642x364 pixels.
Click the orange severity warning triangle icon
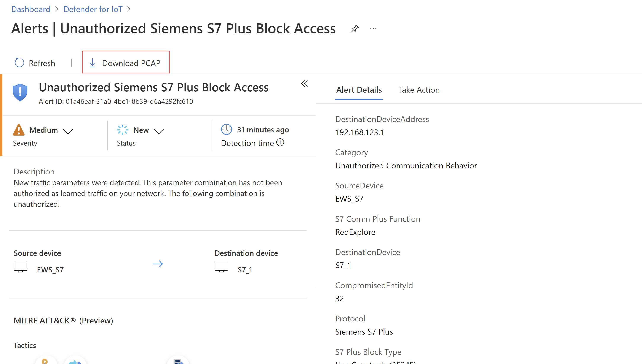click(x=19, y=130)
